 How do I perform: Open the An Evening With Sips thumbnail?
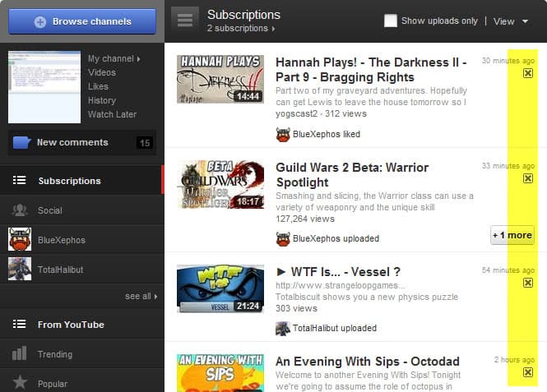[220, 373]
